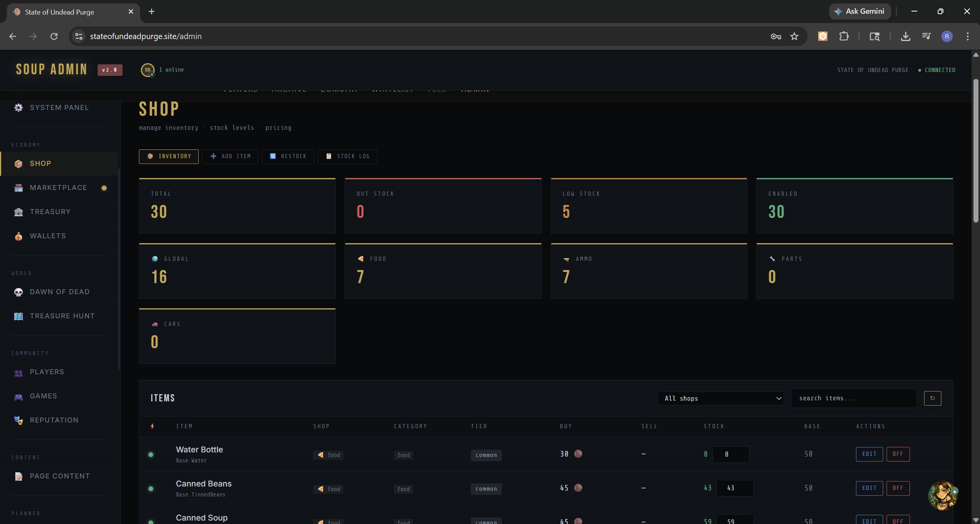Image resolution: width=980 pixels, height=524 pixels.
Task: Open a new browser tab
Action: 152,11
